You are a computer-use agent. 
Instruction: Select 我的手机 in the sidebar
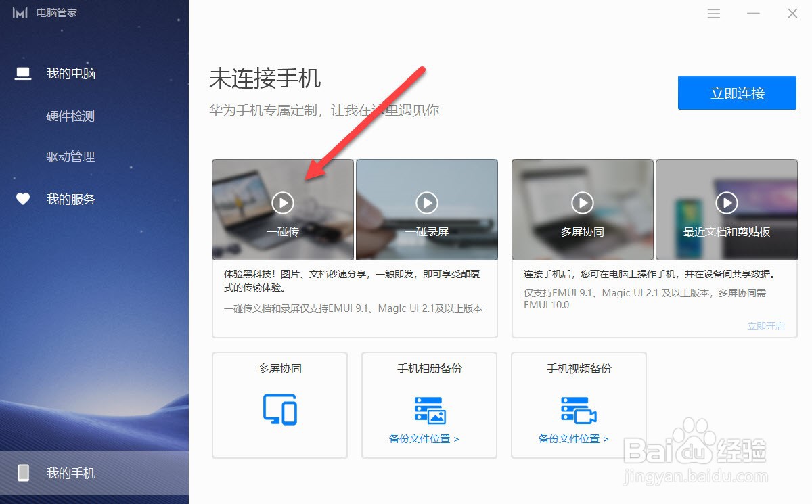(x=94, y=473)
